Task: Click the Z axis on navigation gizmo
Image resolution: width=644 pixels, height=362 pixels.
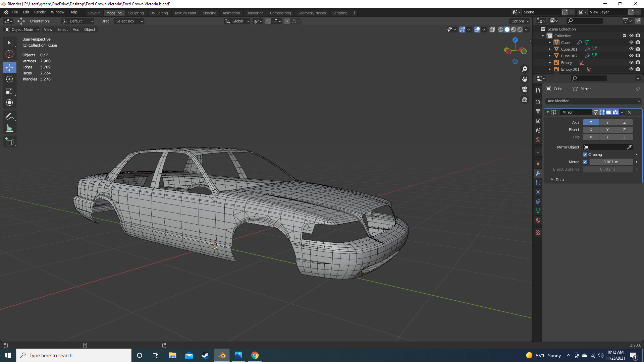Action: (515, 40)
